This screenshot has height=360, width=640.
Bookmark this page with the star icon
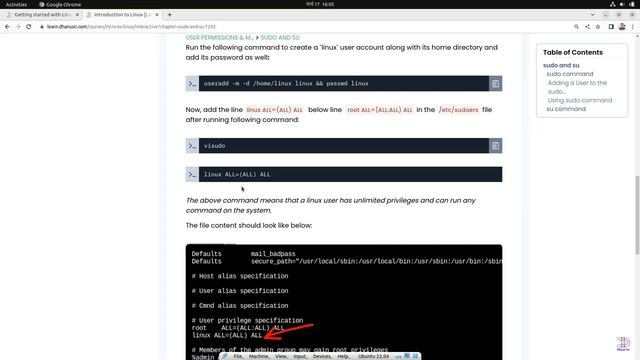coord(598,27)
